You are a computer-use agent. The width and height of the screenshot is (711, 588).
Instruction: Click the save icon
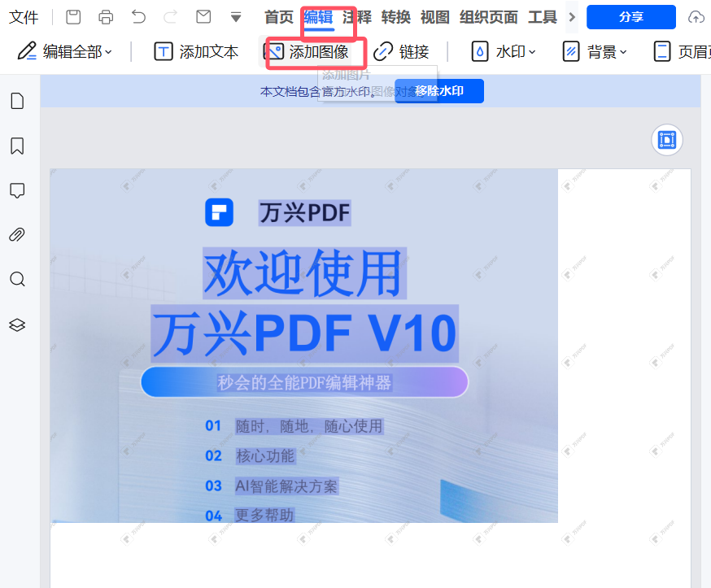[x=72, y=16]
